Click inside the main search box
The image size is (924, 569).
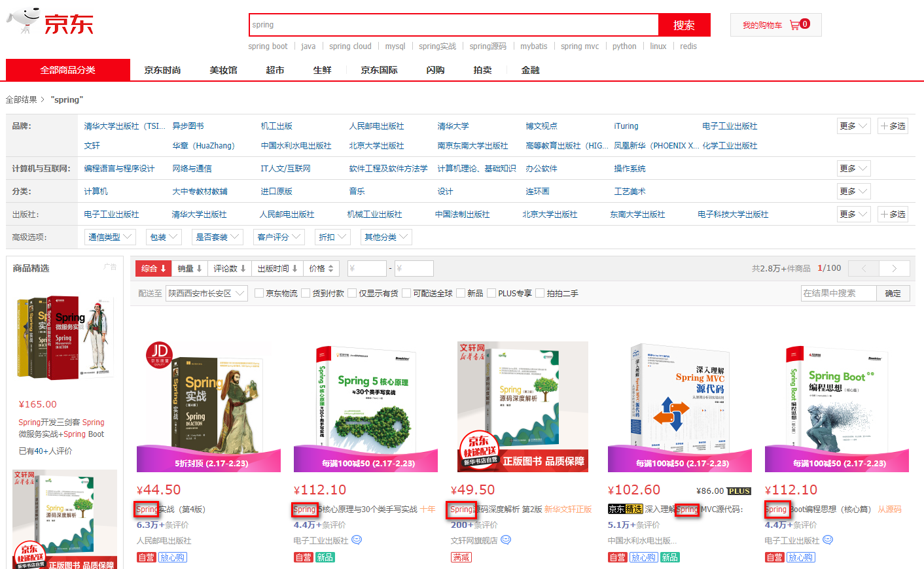[x=453, y=25]
